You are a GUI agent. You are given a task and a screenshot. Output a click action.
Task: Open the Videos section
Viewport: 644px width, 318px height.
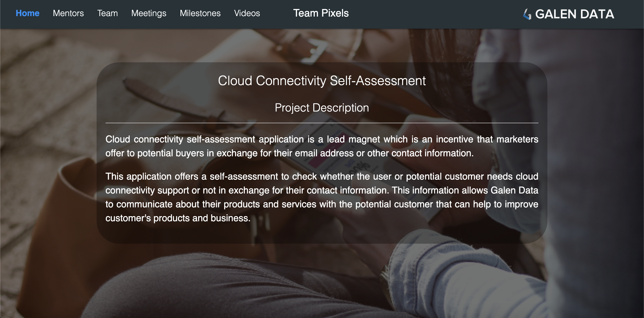tap(247, 13)
